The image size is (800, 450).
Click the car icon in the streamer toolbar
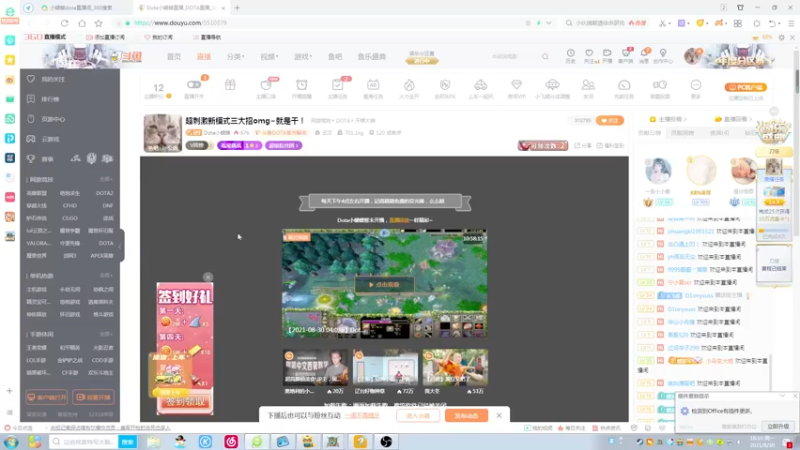[481, 85]
